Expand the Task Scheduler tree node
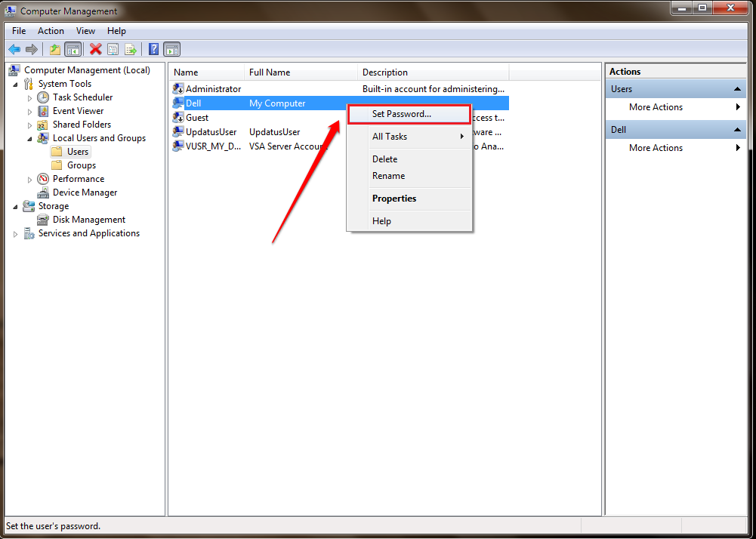Screen dimensions: 756x539 coord(30,97)
